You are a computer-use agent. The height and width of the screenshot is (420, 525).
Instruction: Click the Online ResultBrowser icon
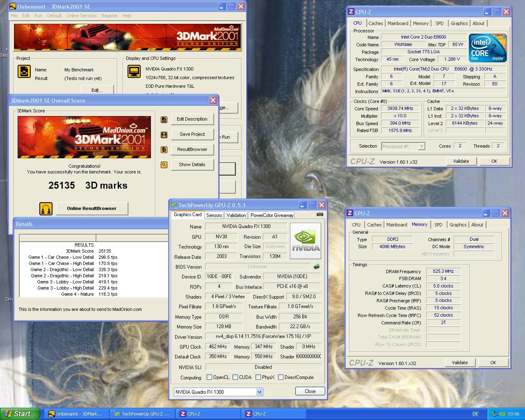coord(46,209)
